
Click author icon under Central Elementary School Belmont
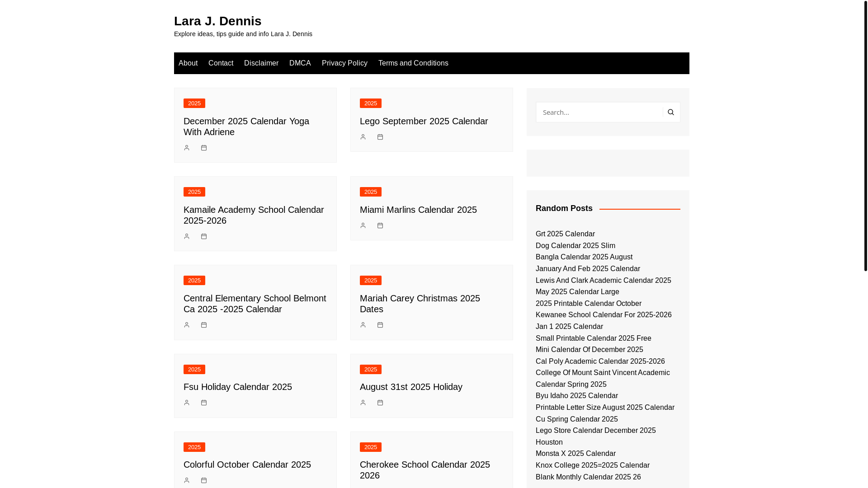click(x=187, y=325)
